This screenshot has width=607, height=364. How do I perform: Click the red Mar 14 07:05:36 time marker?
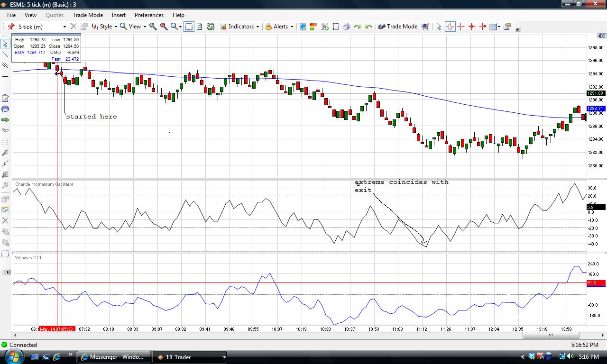[56, 329]
